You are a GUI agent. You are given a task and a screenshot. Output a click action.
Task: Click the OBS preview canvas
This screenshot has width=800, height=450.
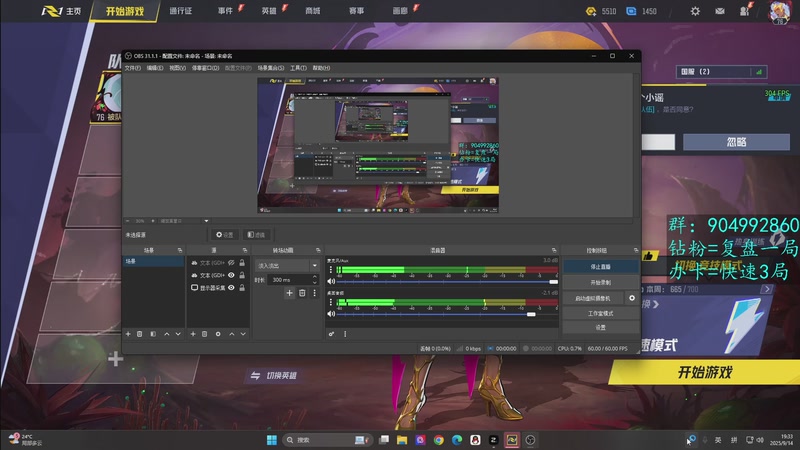point(378,145)
